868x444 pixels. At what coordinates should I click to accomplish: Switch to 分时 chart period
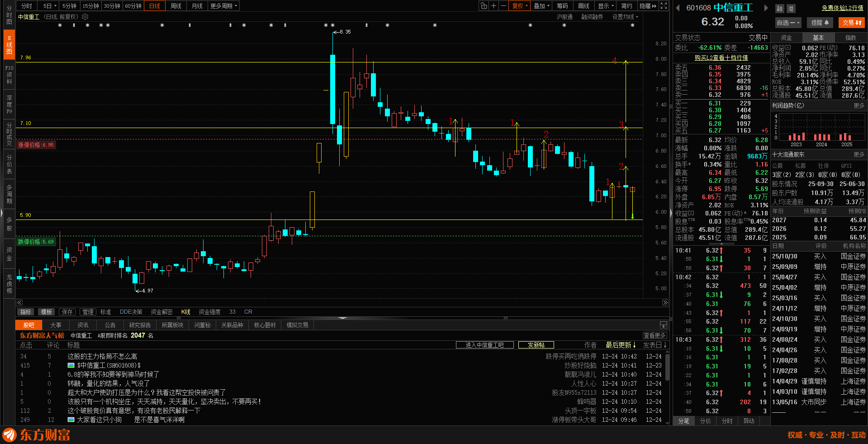(27, 6)
